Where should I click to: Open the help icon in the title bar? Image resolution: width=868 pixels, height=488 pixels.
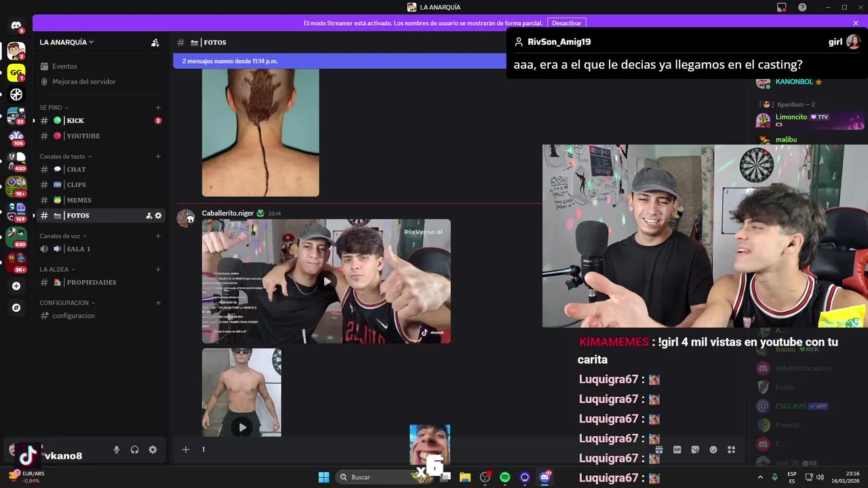pos(802,7)
